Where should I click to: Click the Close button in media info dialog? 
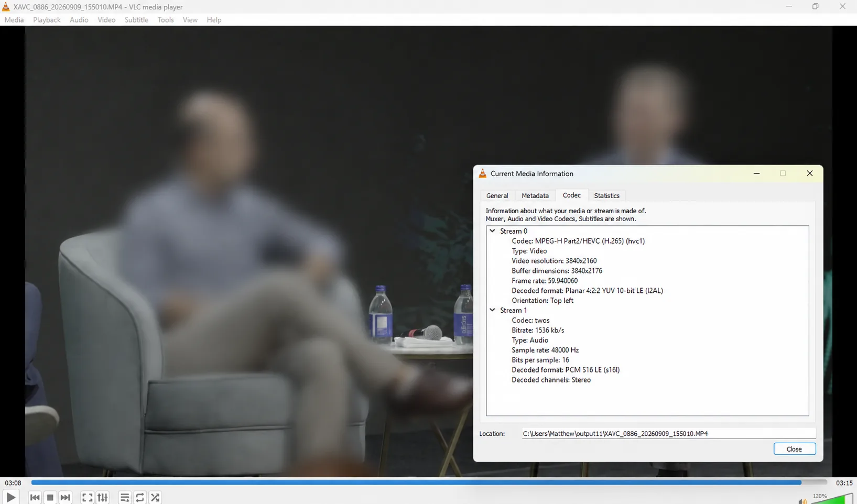click(x=795, y=449)
